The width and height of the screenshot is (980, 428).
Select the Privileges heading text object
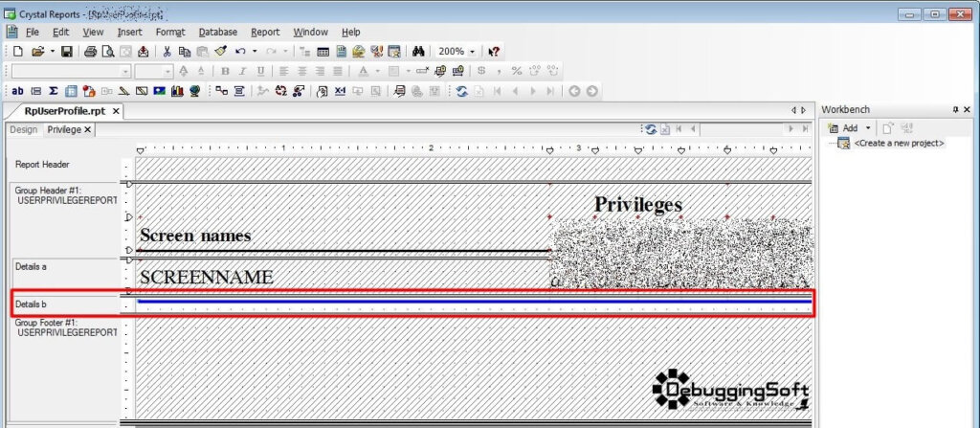pyautogui.click(x=637, y=204)
